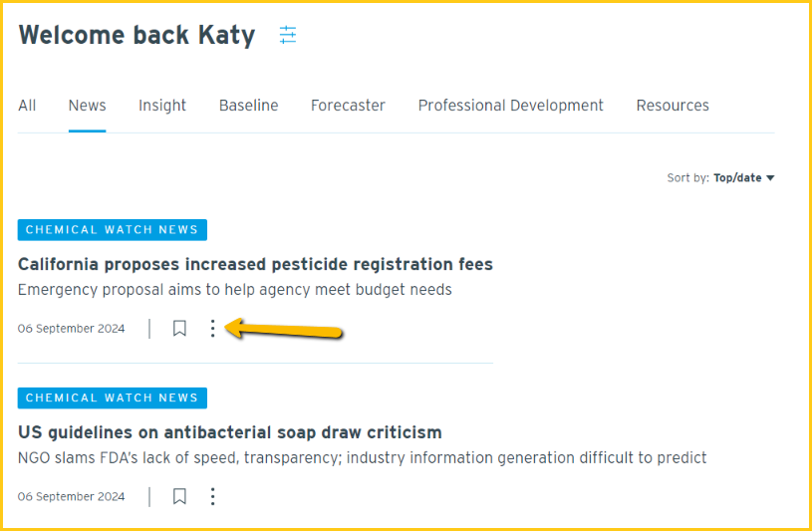Open US guidelines on antibacterial soap headline

click(x=230, y=432)
